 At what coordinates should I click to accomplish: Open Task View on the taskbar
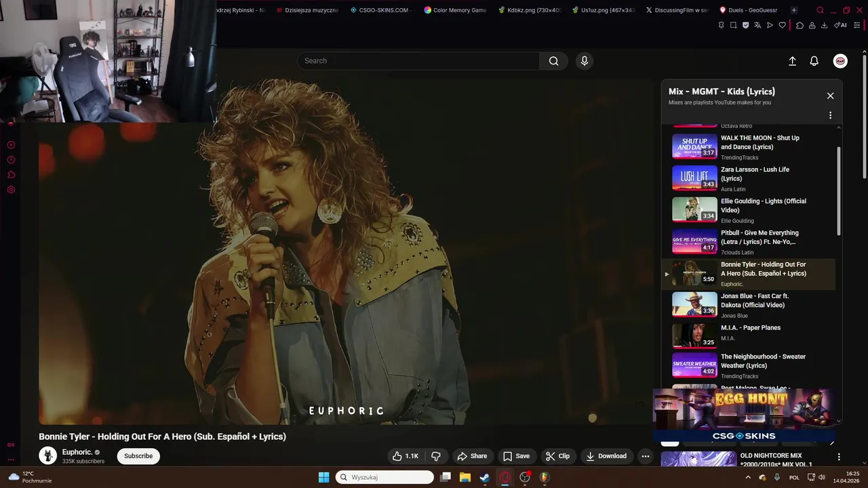tap(445, 477)
